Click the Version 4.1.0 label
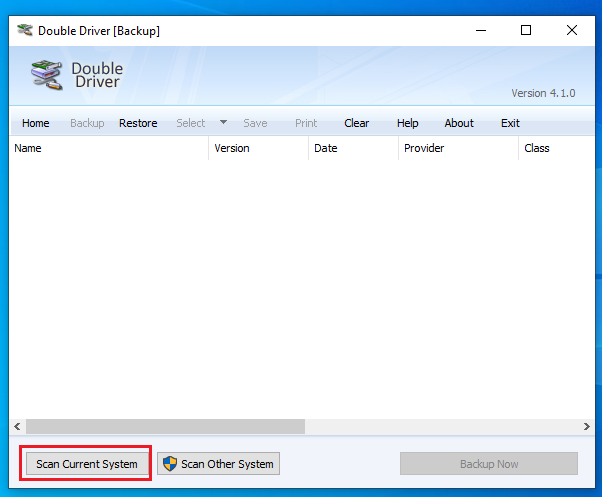Viewport: 602px width, 497px height. point(543,93)
